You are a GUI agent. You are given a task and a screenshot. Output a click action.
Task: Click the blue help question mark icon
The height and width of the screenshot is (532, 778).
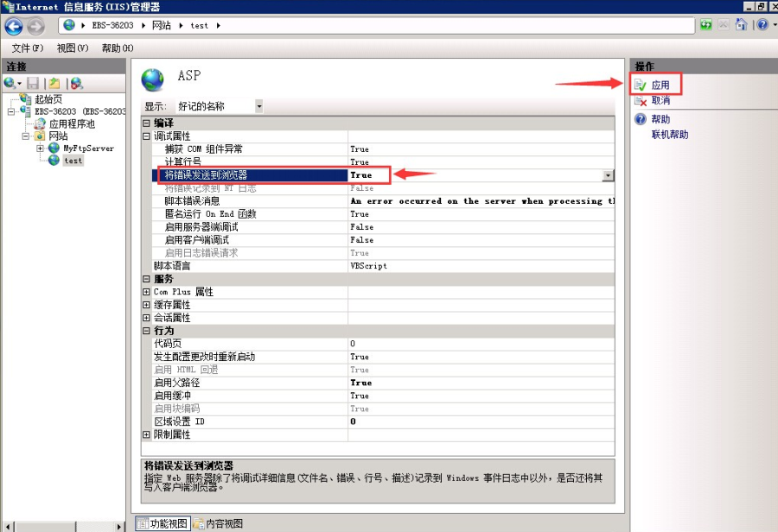coord(762,25)
